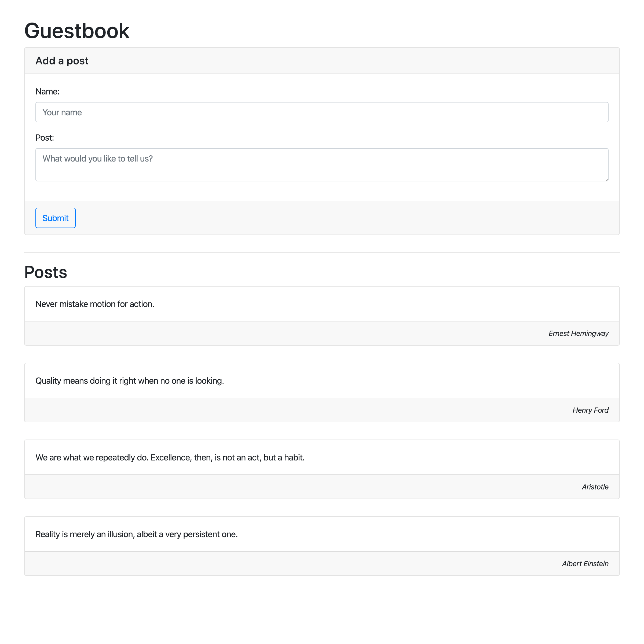Click the Hemingway post card footer

(x=322, y=333)
